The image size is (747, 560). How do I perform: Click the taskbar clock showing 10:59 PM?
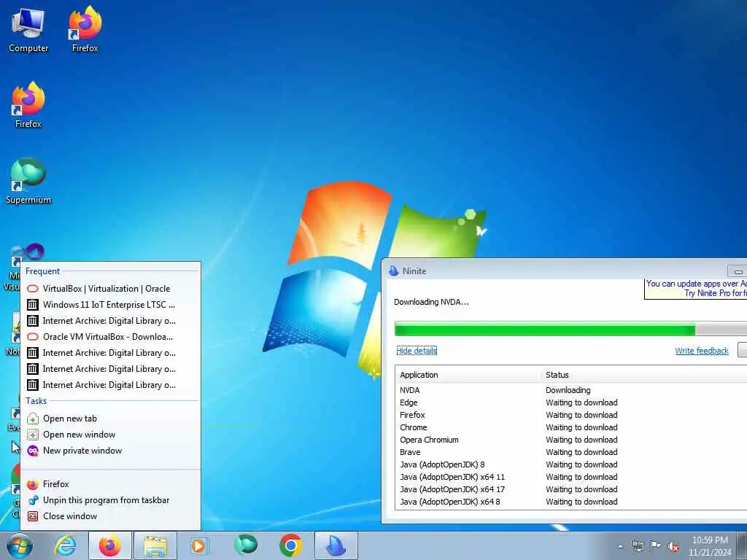point(710,546)
